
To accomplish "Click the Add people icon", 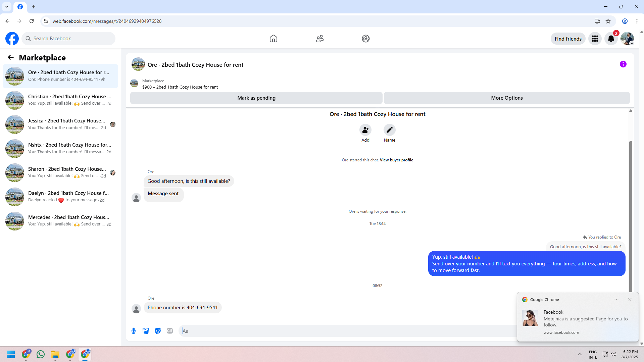I will [x=365, y=130].
